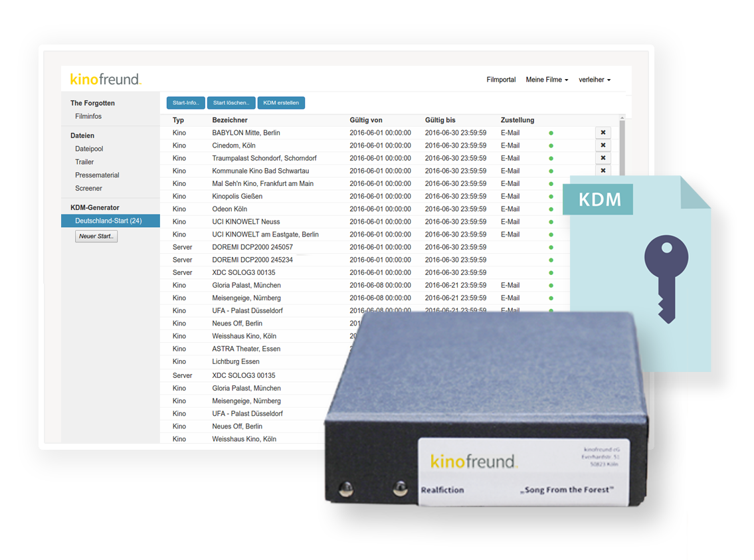Click status dot for Meisengeige, Nürnberg

pyautogui.click(x=551, y=298)
